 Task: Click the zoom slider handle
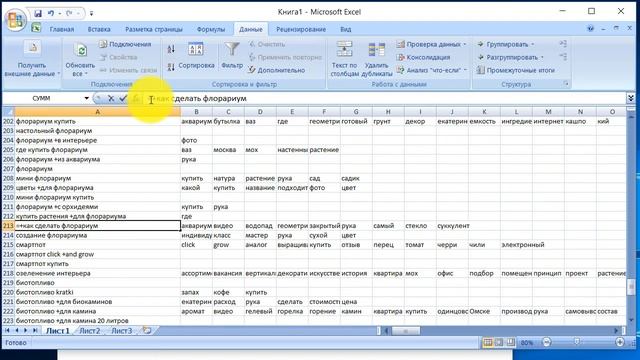click(576, 342)
